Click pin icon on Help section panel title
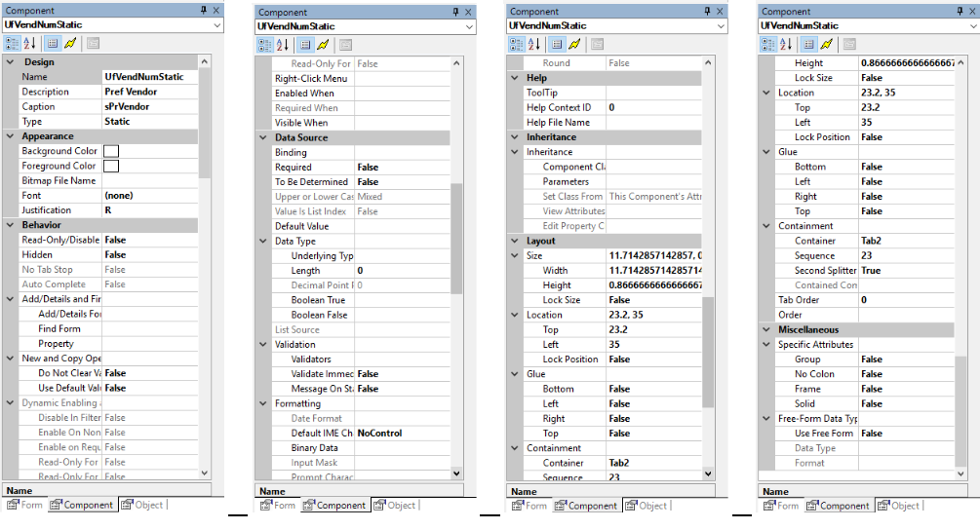 click(708, 12)
